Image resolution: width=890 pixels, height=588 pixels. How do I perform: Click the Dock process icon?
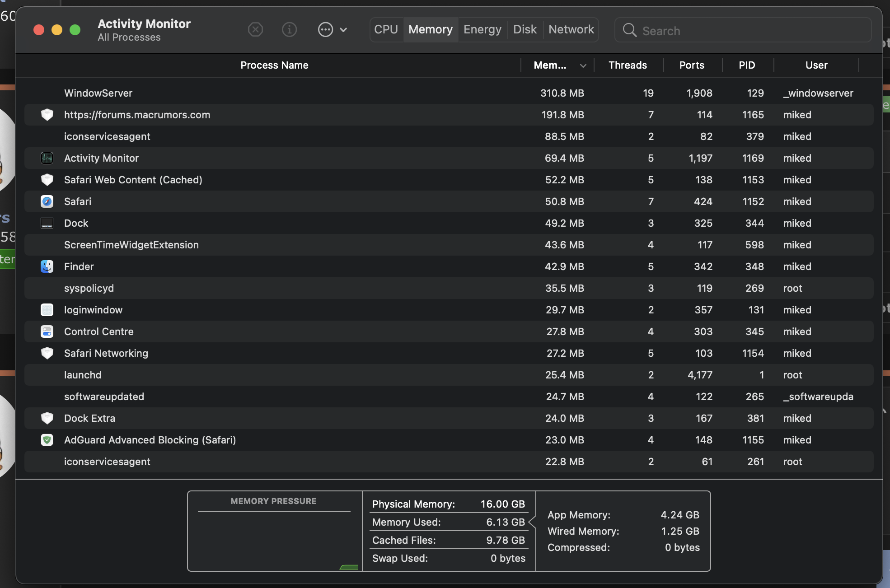click(x=47, y=223)
